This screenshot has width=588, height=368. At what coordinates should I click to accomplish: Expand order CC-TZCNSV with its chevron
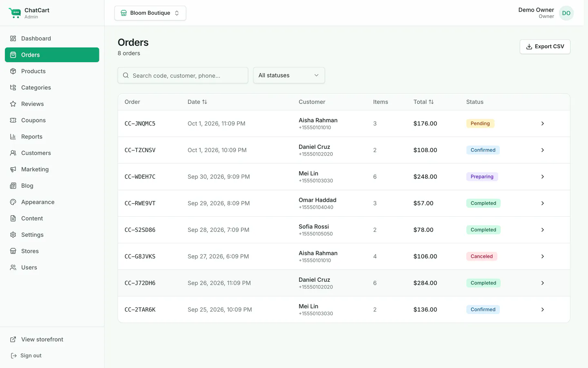tap(543, 150)
